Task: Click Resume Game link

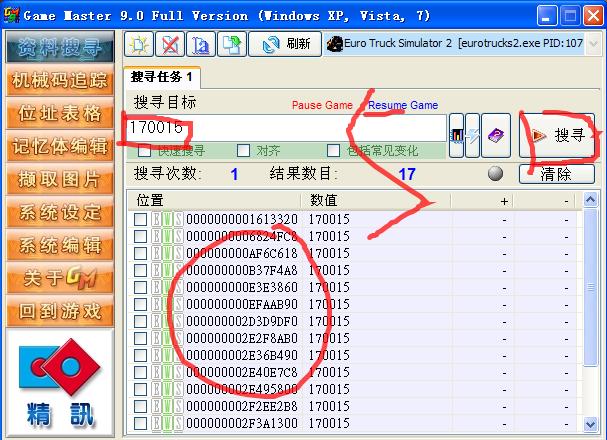Action: (x=403, y=105)
